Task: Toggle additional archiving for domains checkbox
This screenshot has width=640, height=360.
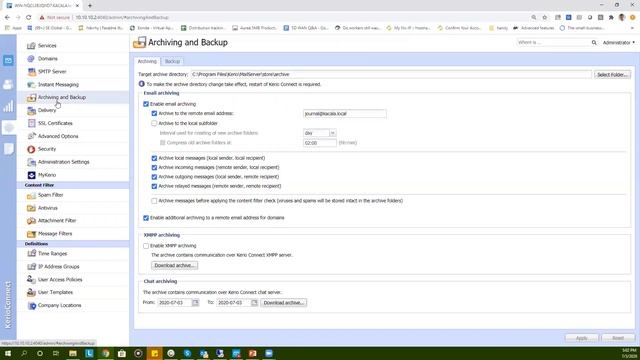Action: point(146,218)
